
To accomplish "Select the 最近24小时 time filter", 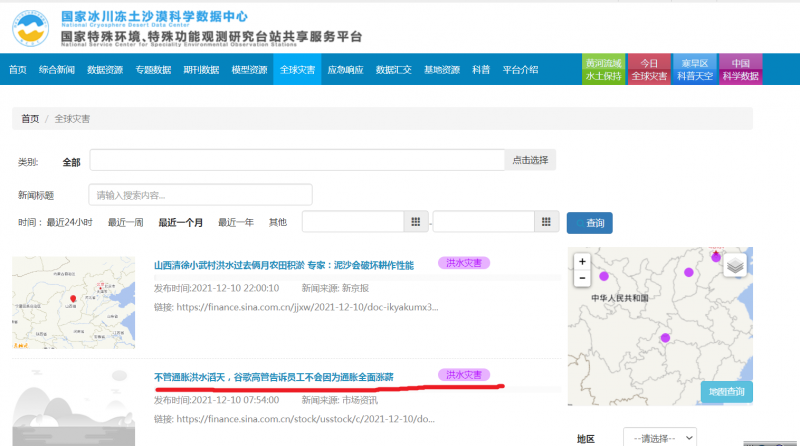I will pos(69,222).
